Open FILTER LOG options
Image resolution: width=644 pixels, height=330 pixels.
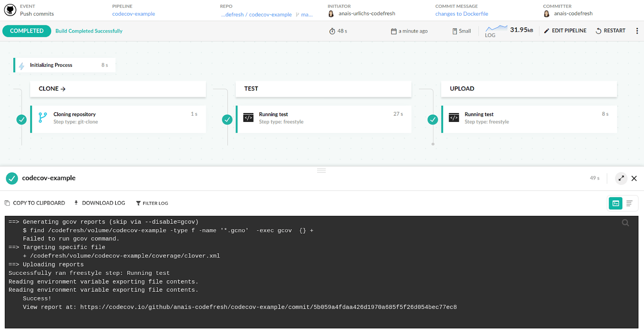click(x=152, y=203)
